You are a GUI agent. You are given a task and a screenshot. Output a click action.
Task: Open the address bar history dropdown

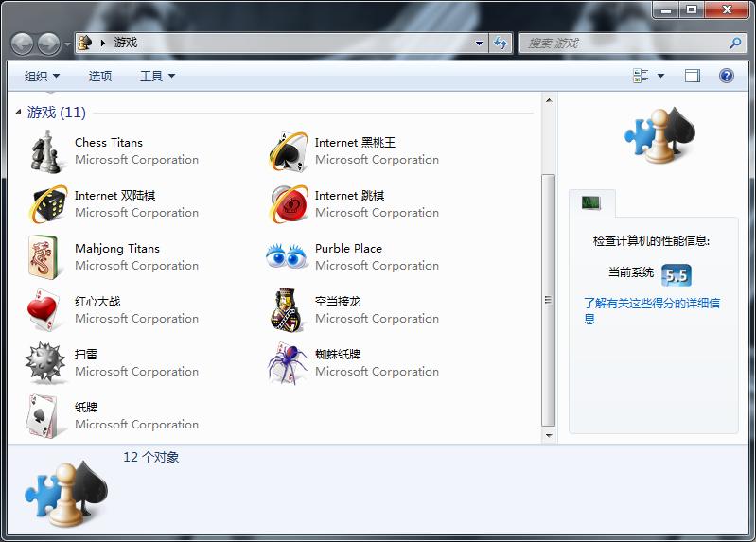click(x=479, y=43)
